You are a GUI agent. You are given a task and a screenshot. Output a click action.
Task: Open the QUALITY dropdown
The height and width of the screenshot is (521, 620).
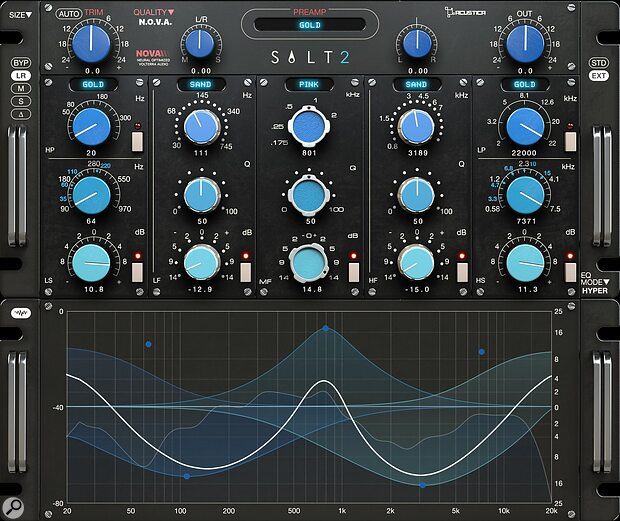[x=154, y=12]
